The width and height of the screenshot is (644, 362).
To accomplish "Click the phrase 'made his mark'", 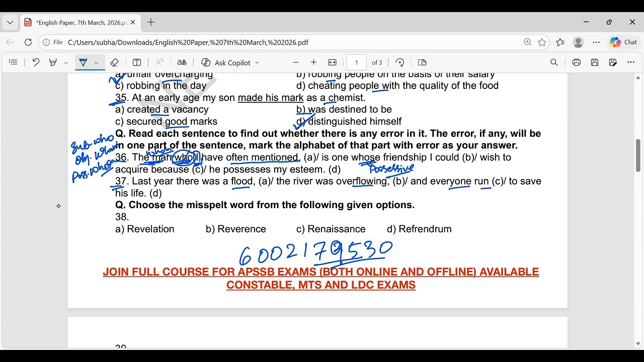I will (x=271, y=98).
